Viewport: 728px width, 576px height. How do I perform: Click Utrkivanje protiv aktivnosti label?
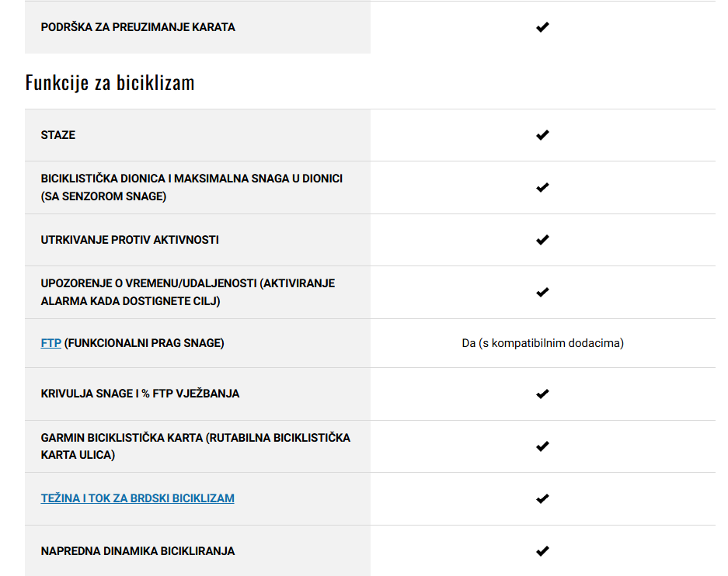tap(130, 240)
